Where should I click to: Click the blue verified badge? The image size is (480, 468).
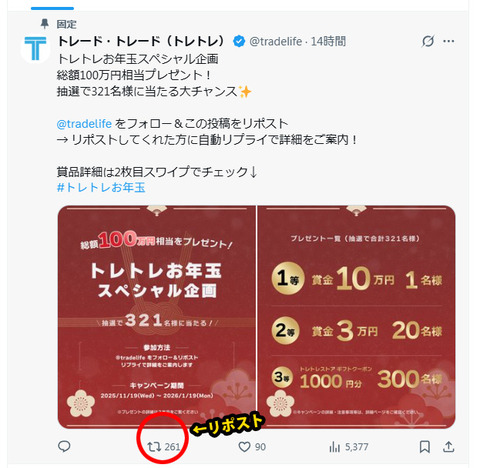tap(239, 41)
